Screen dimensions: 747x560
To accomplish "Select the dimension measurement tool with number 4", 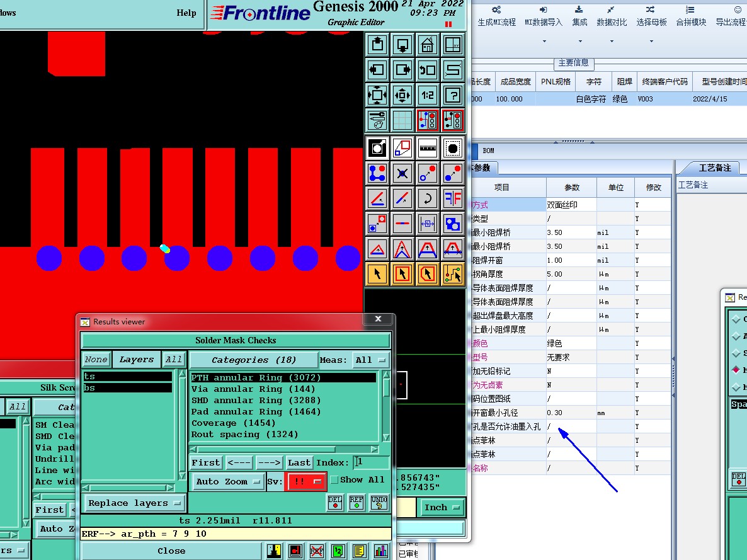I will 427,224.
